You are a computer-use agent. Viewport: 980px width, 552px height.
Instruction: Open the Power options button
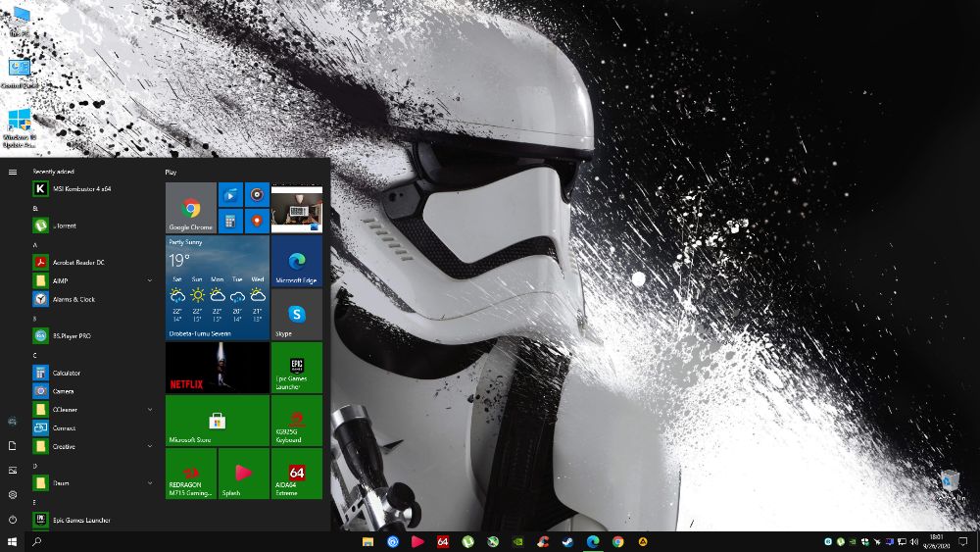pos(13,519)
